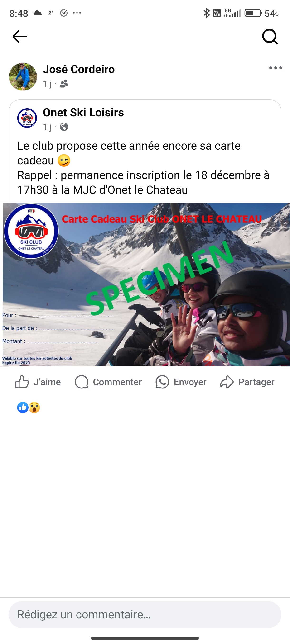Tap the friends audience icon under José Cordeiro
Screen dimensions: 290x644
coord(64,84)
